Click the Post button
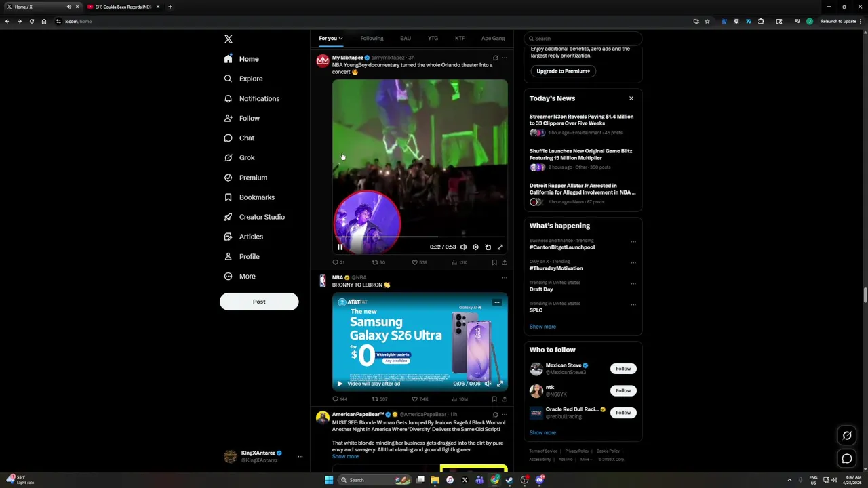This screenshot has width=868, height=488. [x=259, y=302]
